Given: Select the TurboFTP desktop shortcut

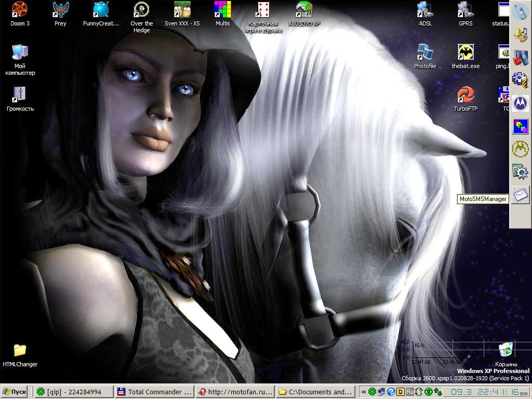Looking at the screenshot, I should click(x=465, y=99).
